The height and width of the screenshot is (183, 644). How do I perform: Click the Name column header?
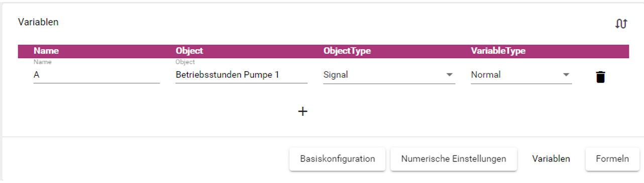[46, 51]
